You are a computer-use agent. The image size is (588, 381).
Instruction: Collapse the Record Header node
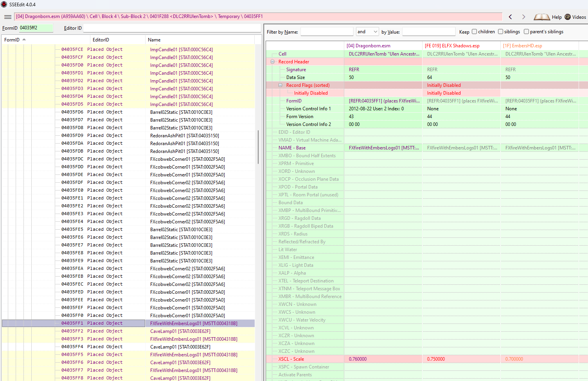tap(273, 62)
